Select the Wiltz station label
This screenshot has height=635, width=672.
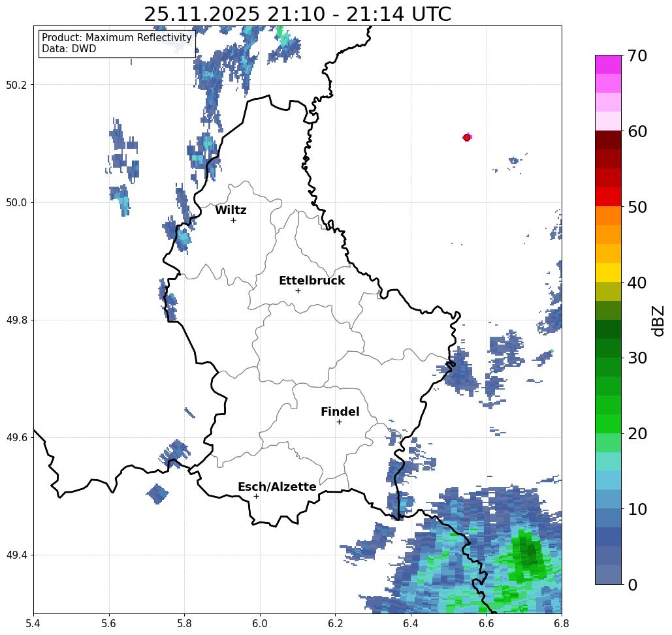pos(231,209)
